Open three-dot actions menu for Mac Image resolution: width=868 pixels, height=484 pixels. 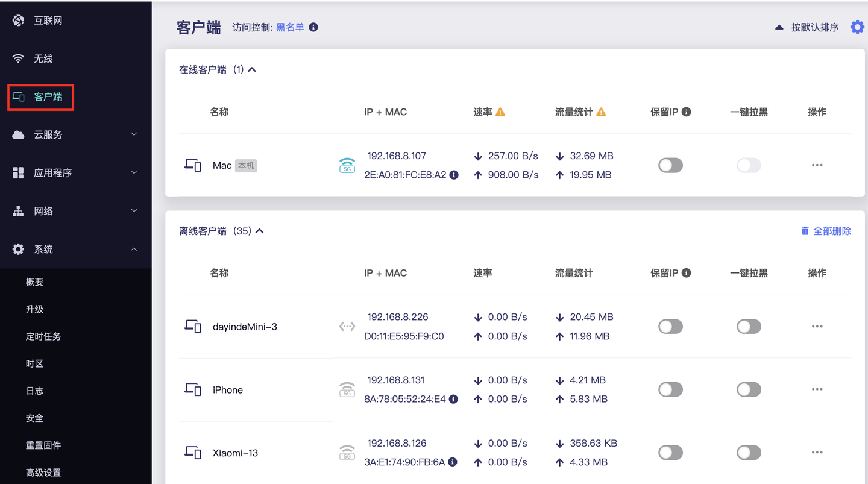[817, 165]
